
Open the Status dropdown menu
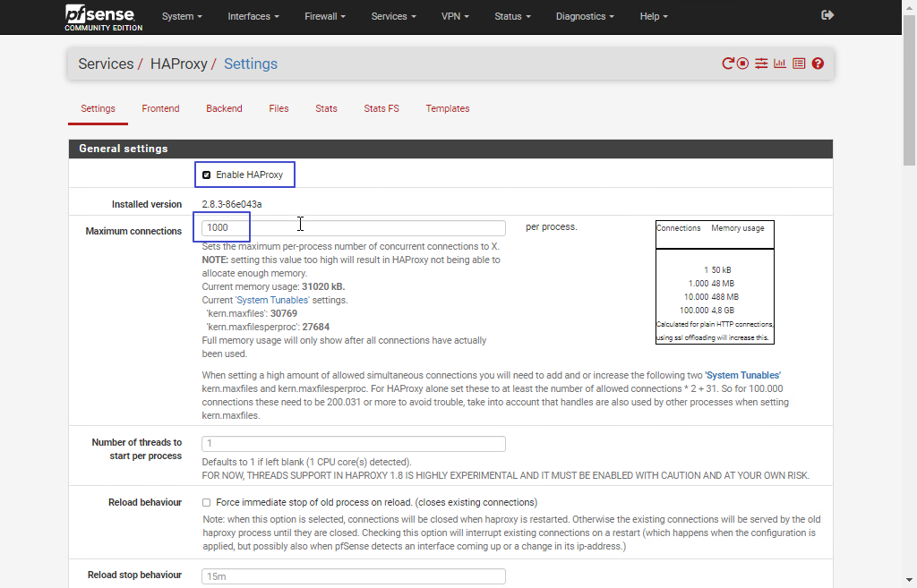click(x=512, y=16)
